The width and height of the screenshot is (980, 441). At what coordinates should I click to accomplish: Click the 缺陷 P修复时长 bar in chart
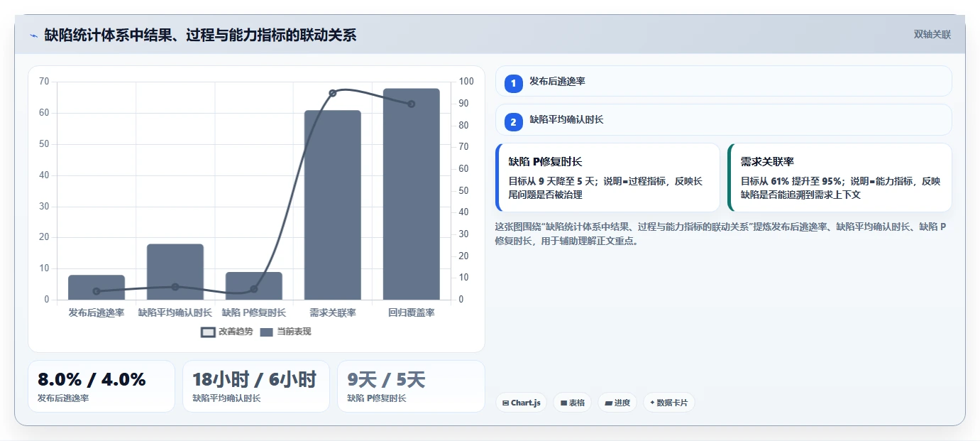[254, 286]
